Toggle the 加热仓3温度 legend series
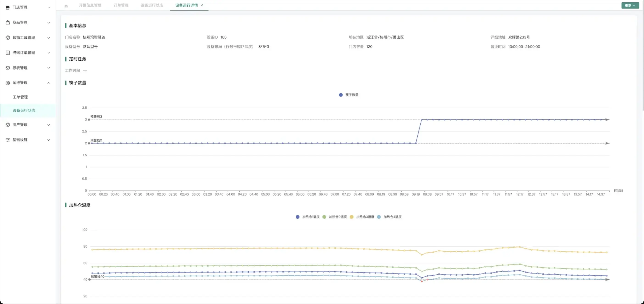 [x=362, y=217]
